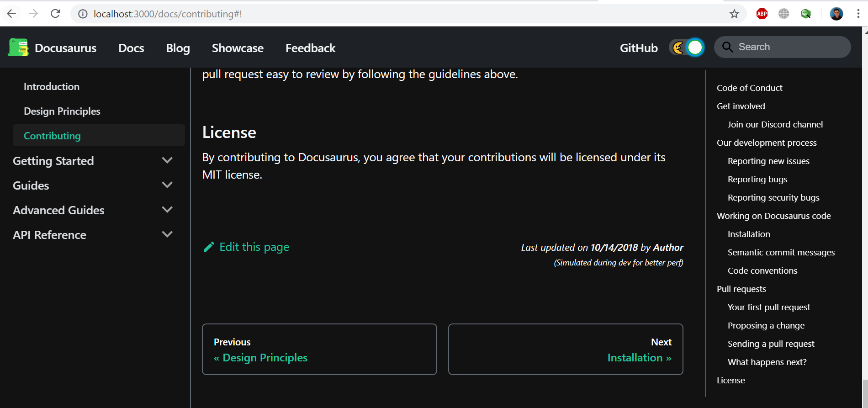Open the Chrome profile avatar
The image size is (868, 408).
click(836, 14)
